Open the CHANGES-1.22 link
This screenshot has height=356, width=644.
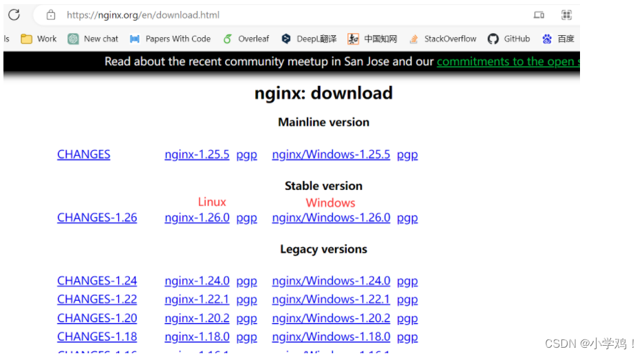97,300
